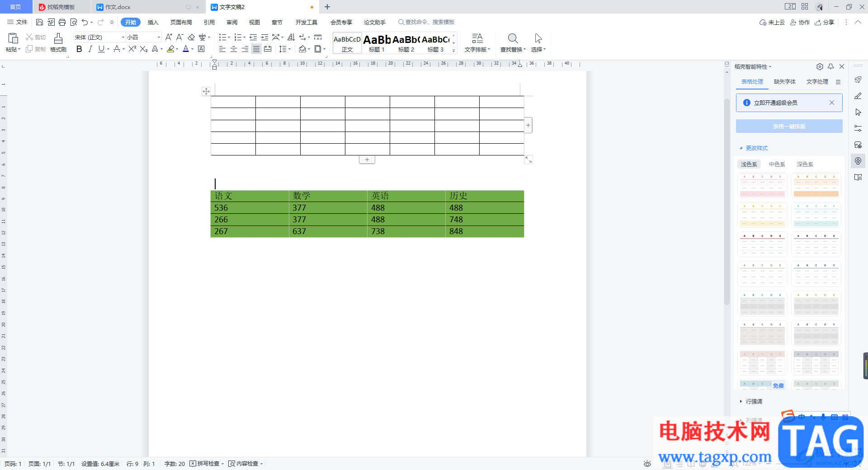868x470 pixels.
Task: Expand numbered list dropdown arrow
Action: click(x=245, y=38)
